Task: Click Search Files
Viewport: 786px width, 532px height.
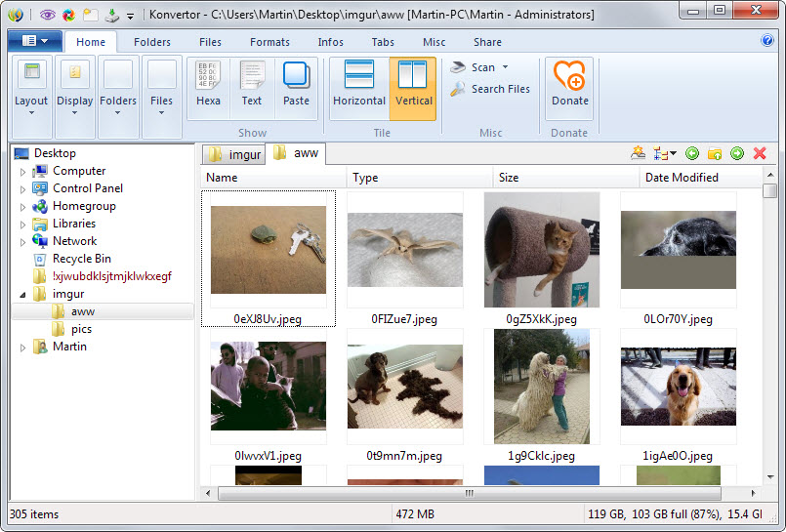Action: [x=490, y=89]
